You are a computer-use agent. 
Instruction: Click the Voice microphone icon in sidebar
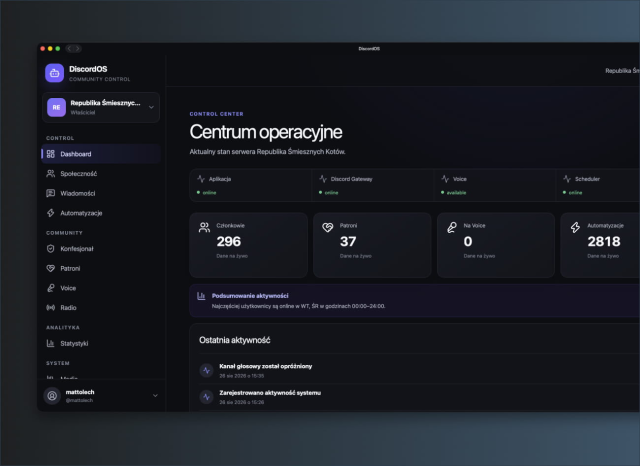(x=51, y=288)
